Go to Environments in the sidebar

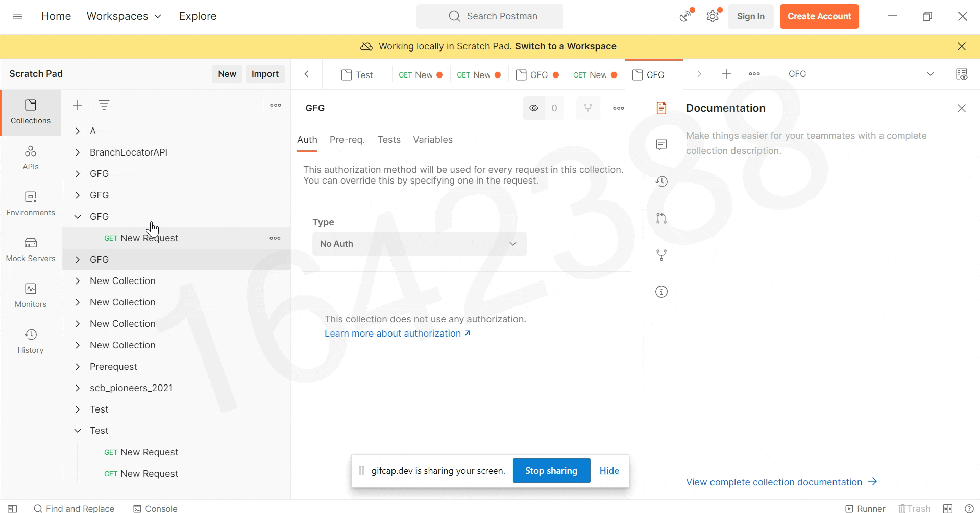pos(31,204)
